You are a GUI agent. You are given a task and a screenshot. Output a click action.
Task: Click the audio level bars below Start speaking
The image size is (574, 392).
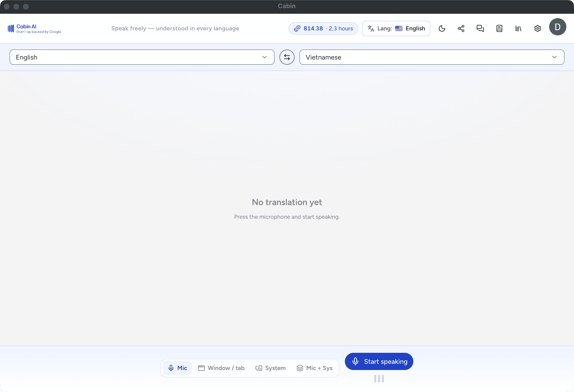pyautogui.click(x=379, y=378)
